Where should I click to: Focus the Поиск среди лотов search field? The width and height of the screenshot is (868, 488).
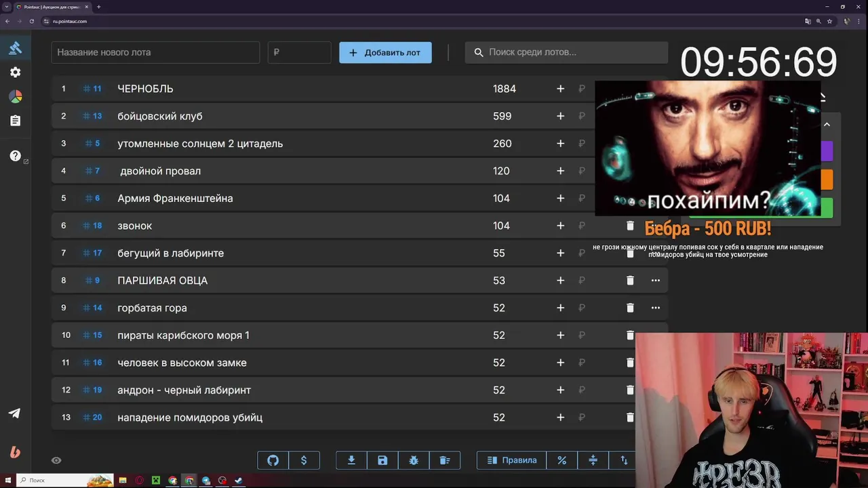[x=566, y=52]
